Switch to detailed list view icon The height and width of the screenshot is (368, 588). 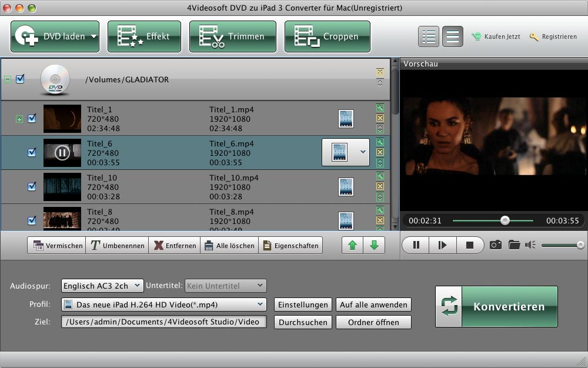coord(429,36)
